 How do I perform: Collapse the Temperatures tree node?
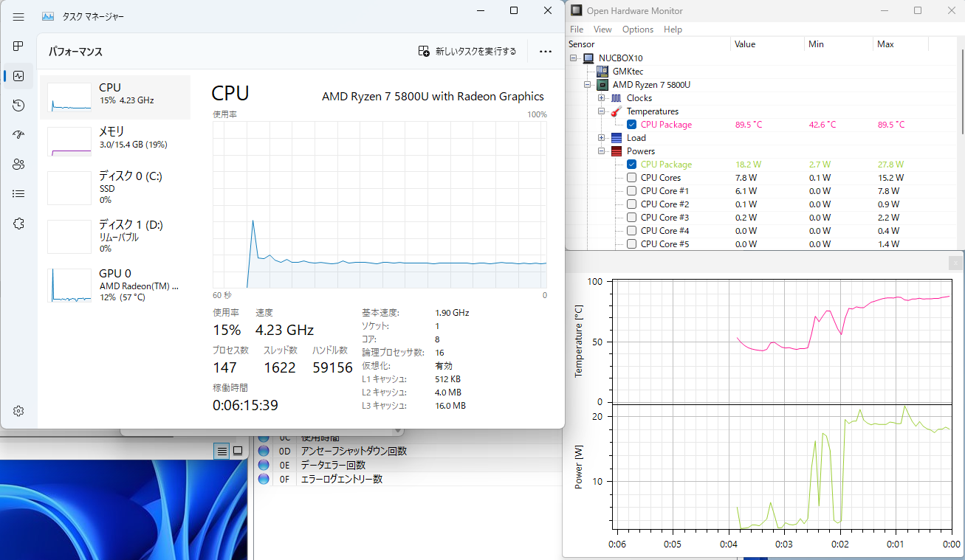(x=602, y=111)
